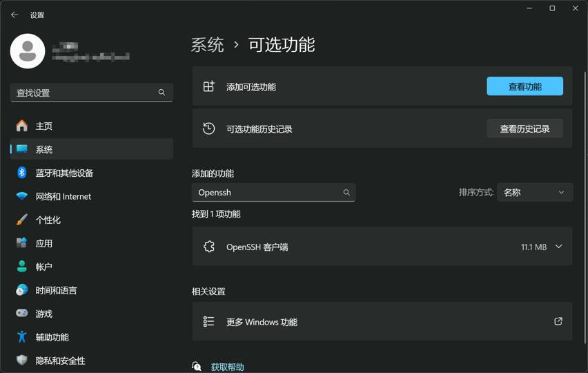The width and height of the screenshot is (588, 373).
Task: Select 蓝牙和其他设备 in sidebar
Action: click(x=64, y=173)
